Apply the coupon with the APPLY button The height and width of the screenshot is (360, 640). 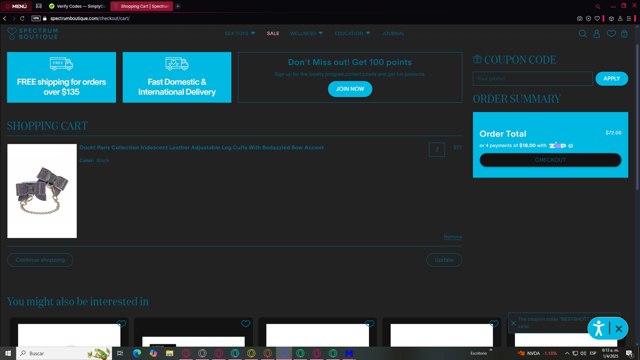(611, 78)
